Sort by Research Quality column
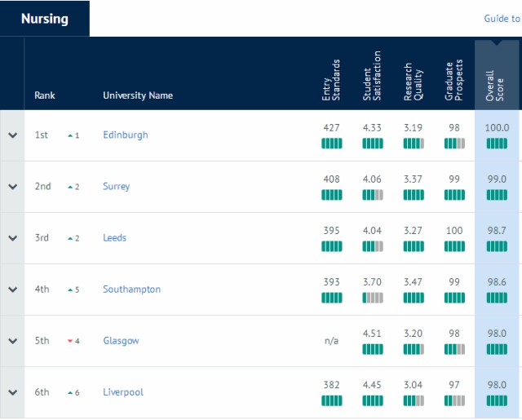The height and width of the screenshot is (420, 522). pyautogui.click(x=414, y=82)
